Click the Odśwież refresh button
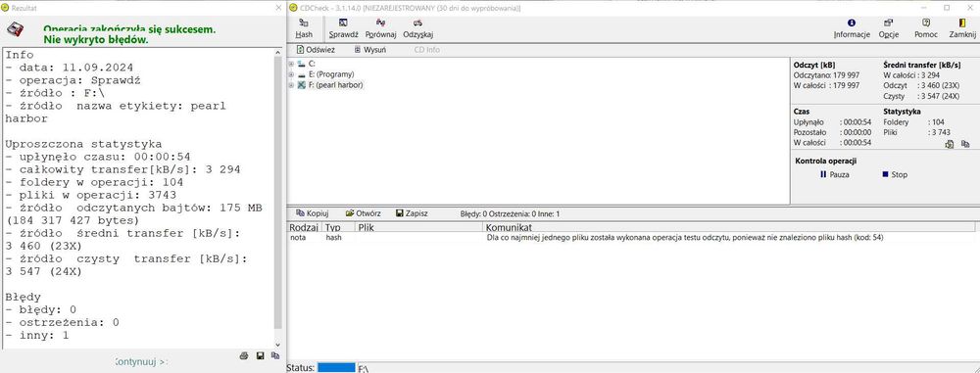Screen dimensions: 980x373 (x=316, y=49)
